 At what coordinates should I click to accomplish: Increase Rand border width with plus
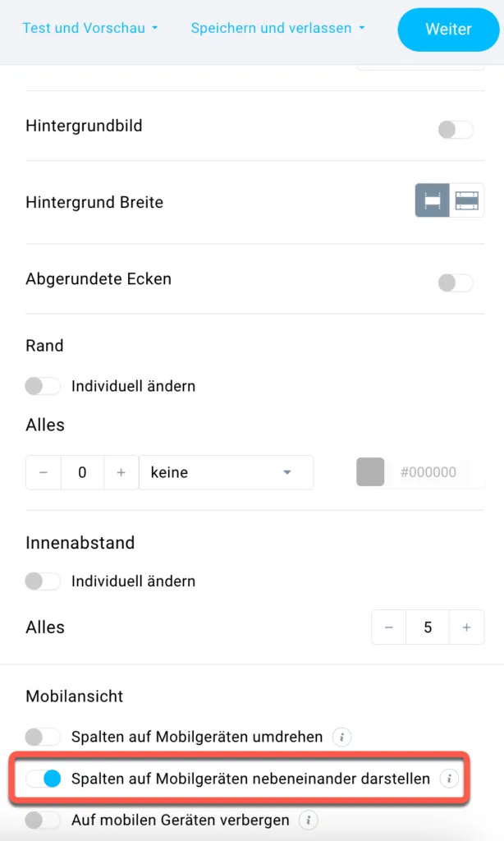coord(121,472)
